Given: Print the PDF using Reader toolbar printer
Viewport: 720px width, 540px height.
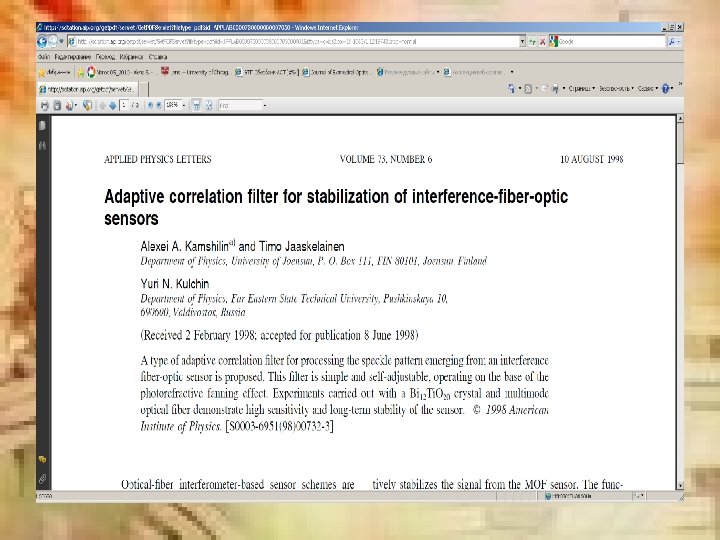Looking at the screenshot, I should coord(45,106).
